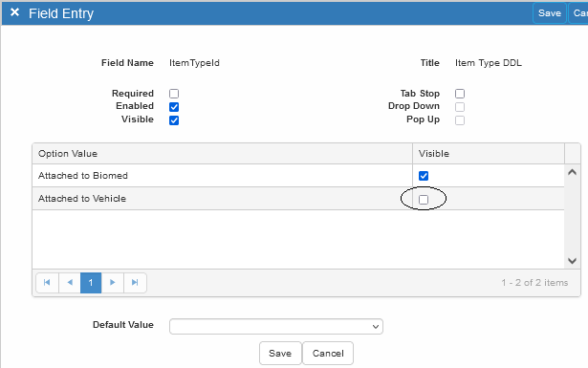The width and height of the screenshot is (588, 368).
Task: Go to previous page of options grid
Action: 70,283
